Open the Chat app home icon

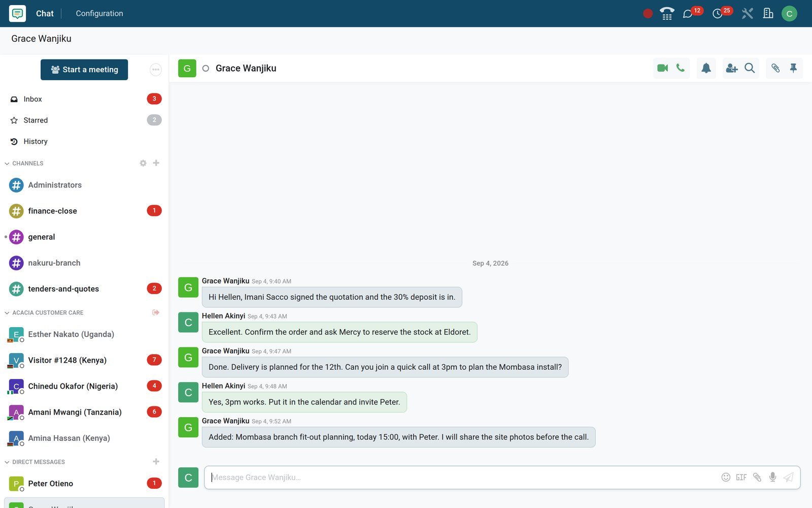click(x=17, y=13)
